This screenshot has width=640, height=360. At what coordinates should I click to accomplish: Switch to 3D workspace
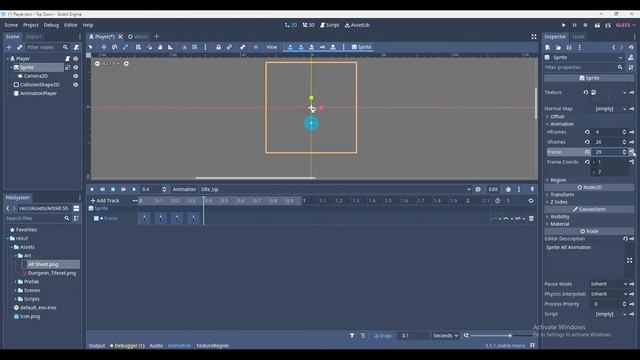pos(309,25)
